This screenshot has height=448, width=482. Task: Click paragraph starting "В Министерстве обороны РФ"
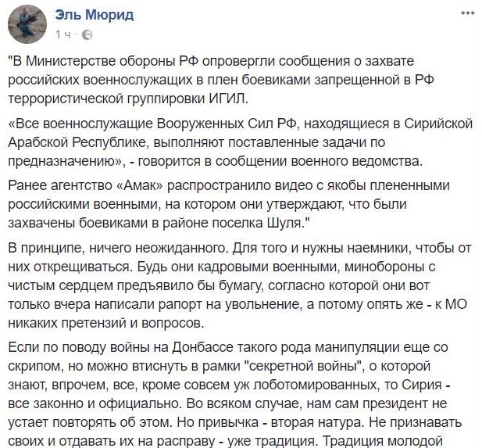click(x=221, y=80)
